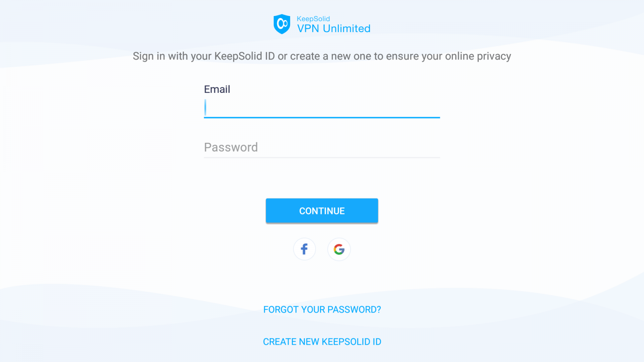Click the blue underline of Email field
The width and height of the screenshot is (644, 362).
tap(322, 117)
